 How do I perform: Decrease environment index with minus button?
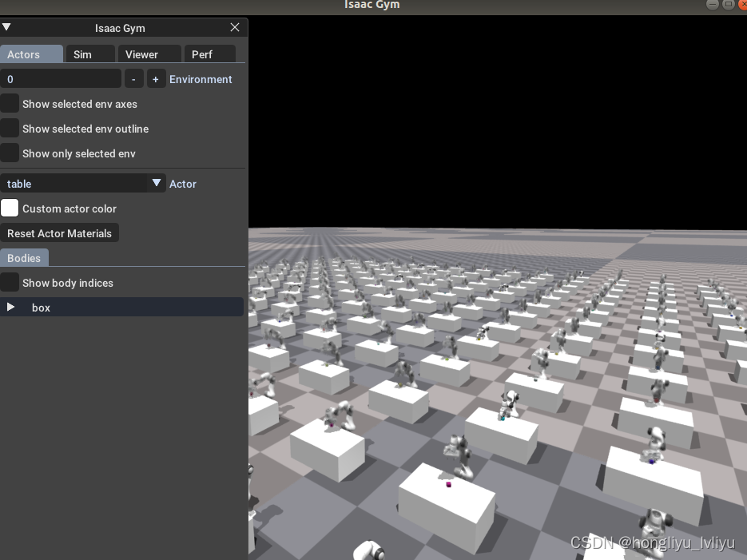(134, 79)
